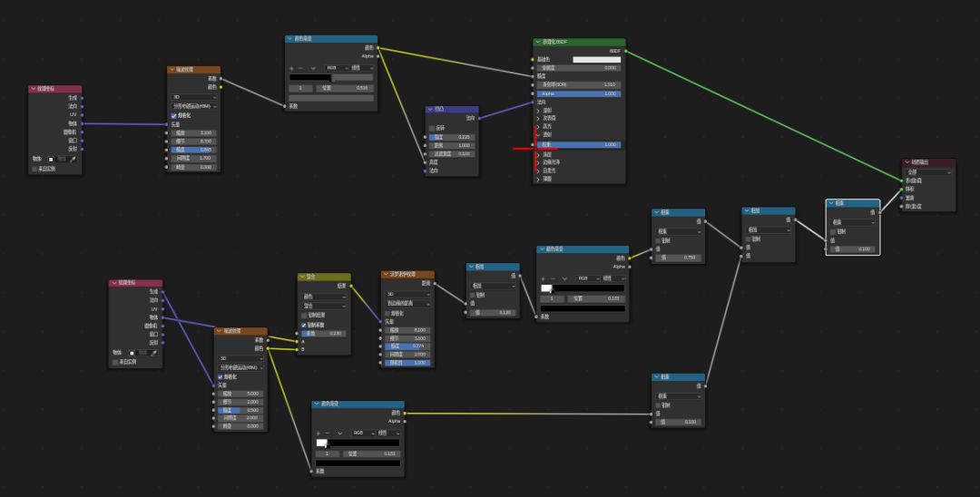Open the target dropdown in Material Output node
The width and height of the screenshot is (980, 497).
click(929, 171)
